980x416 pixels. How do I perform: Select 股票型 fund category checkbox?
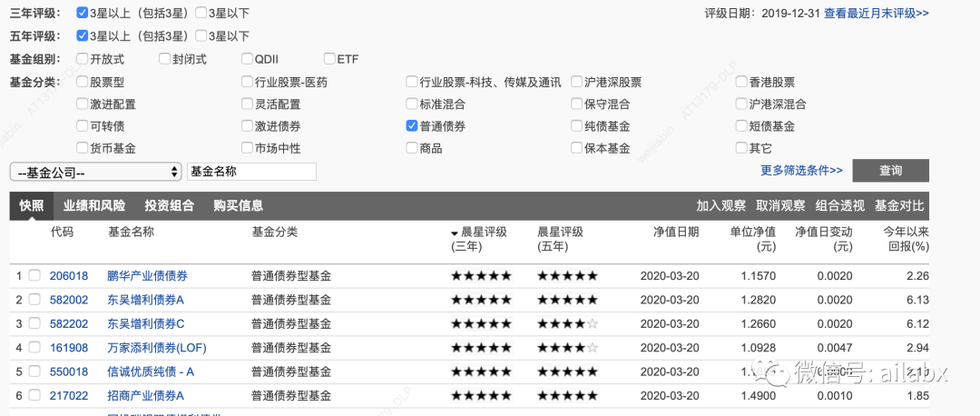(82, 82)
